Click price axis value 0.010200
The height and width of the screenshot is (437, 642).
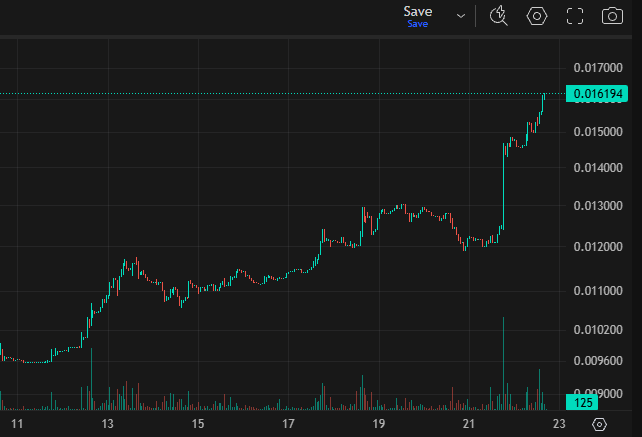click(x=598, y=330)
